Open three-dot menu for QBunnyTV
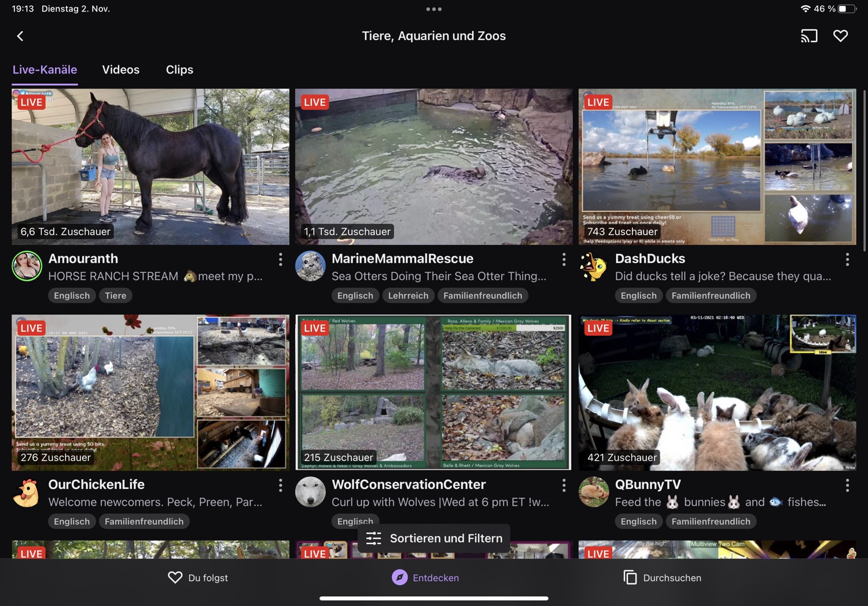This screenshot has height=606, width=868. (x=847, y=485)
